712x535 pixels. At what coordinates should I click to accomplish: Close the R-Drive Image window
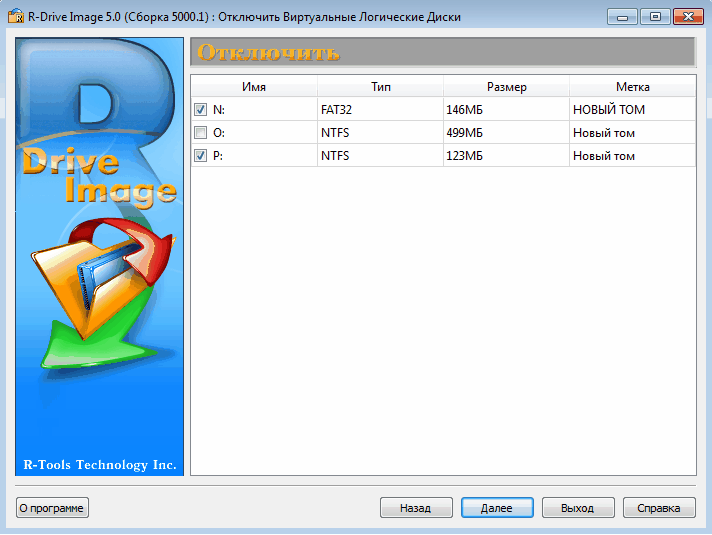pos(688,17)
